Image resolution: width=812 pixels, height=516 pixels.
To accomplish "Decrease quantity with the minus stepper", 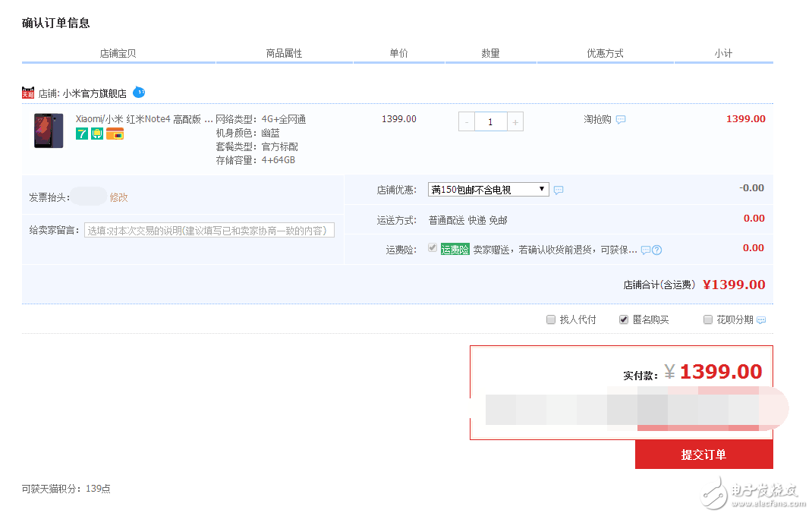I will click(465, 121).
